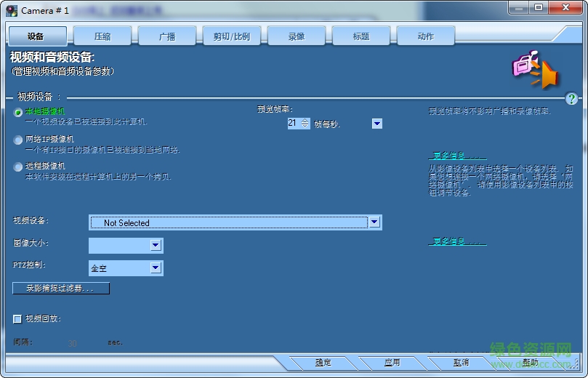Click the 确定 button
Screen dimensions: 588x378
pos(323,363)
